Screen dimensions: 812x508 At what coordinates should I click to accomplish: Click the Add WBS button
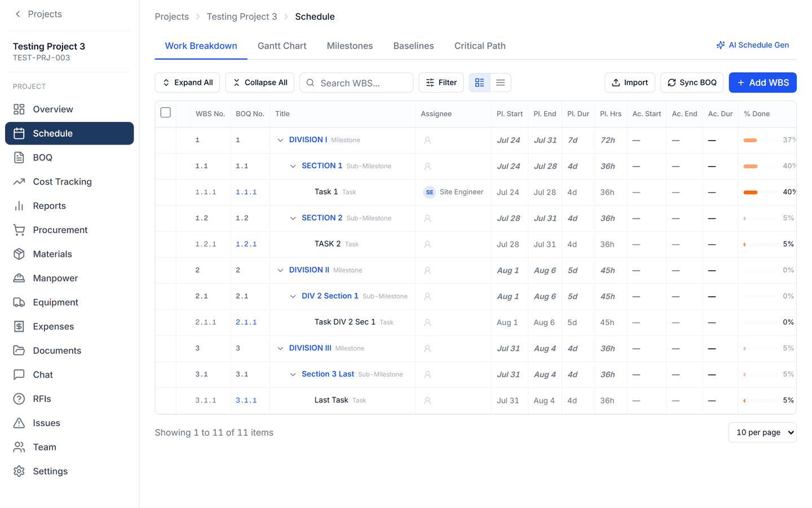tap(762, 82)
